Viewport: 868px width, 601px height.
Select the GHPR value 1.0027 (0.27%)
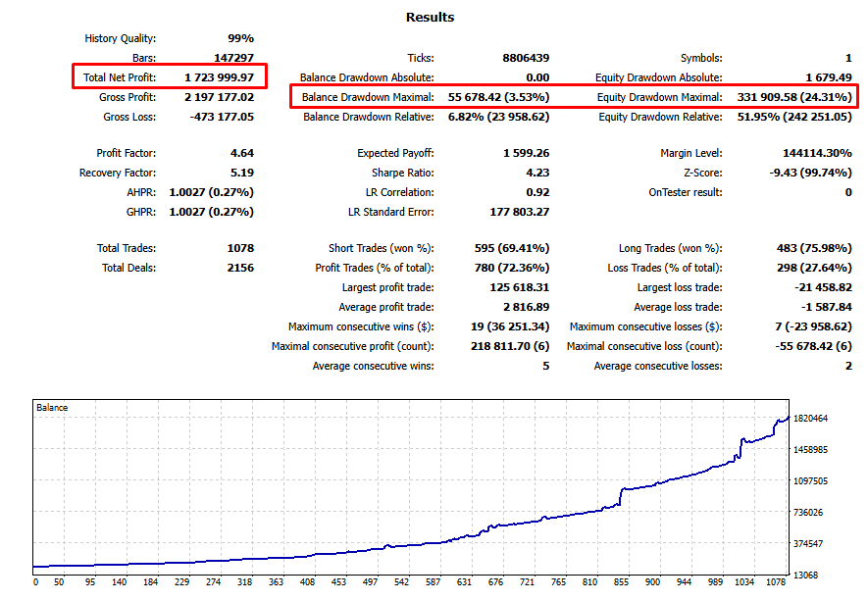click(x=212, y=212)
